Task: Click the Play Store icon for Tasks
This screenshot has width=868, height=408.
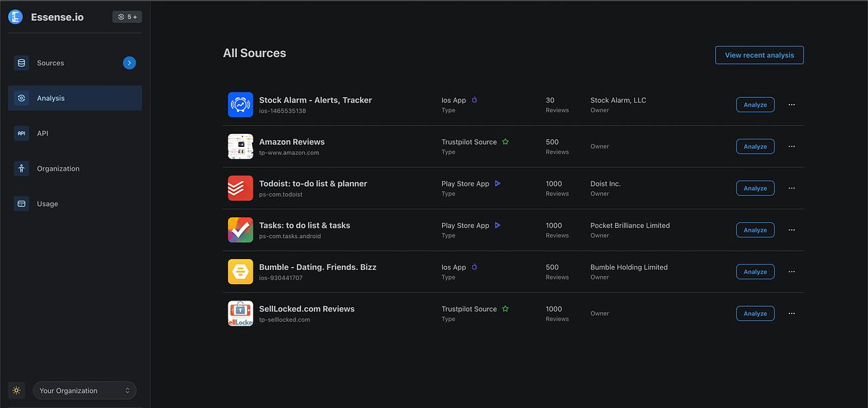Action: click(x=498, y=225)
